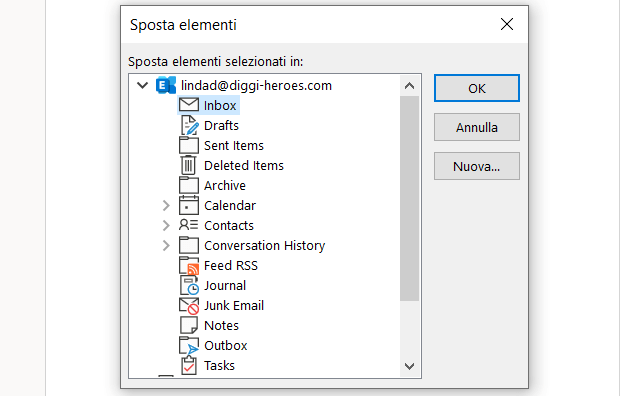Image resolution: width=639 pixels, height=396 pixels.
Task: Choose the Sent Items folder label
Action: [x=234, y=145]
